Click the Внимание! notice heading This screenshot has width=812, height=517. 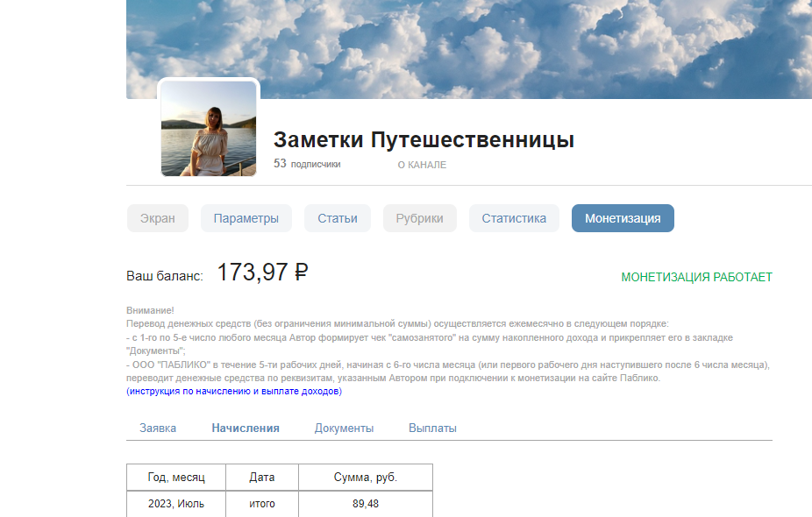(150, 310)
